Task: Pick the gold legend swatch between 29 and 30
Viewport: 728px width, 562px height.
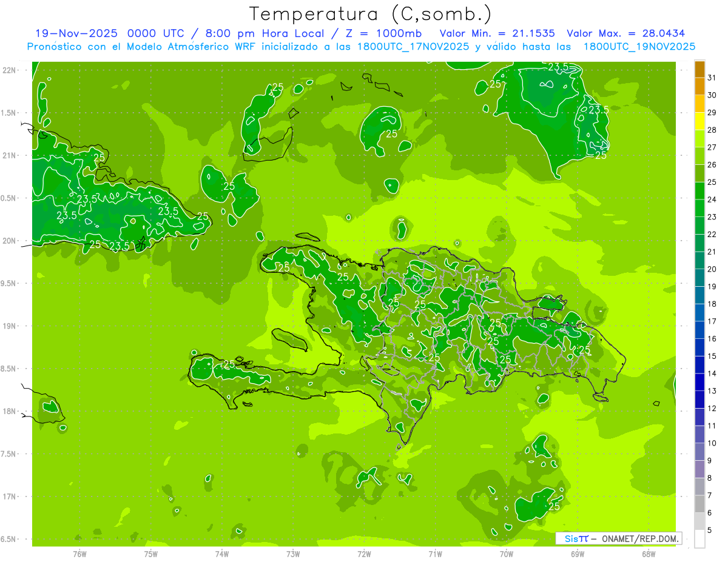Action: coord(699,104)
